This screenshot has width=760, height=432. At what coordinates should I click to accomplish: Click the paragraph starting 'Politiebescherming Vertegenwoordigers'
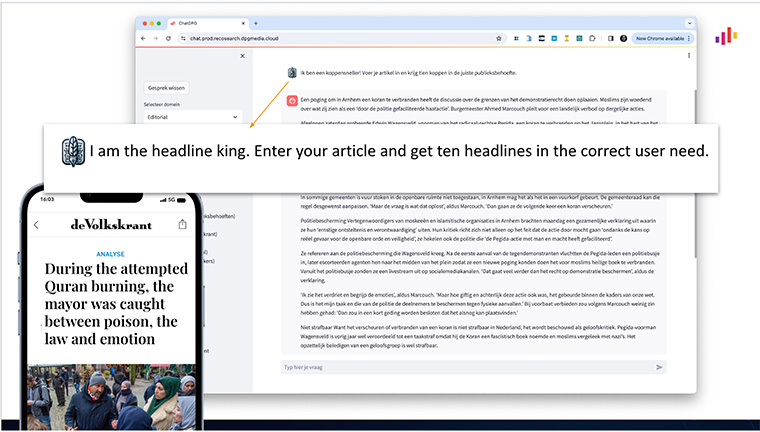pos(478,230)
